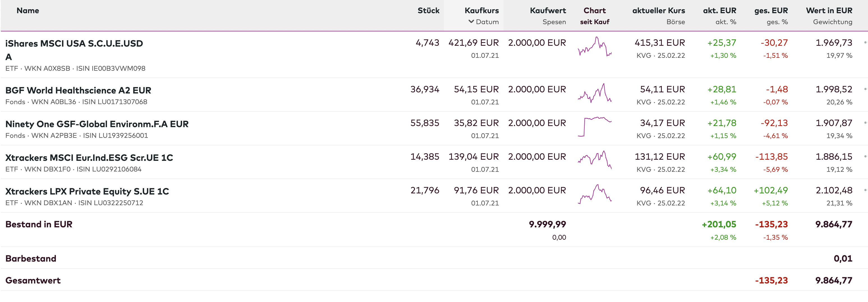Open the BGF World Healthscience sparkline chart
This screenshot has height=302, width=868.
[594, 93]
